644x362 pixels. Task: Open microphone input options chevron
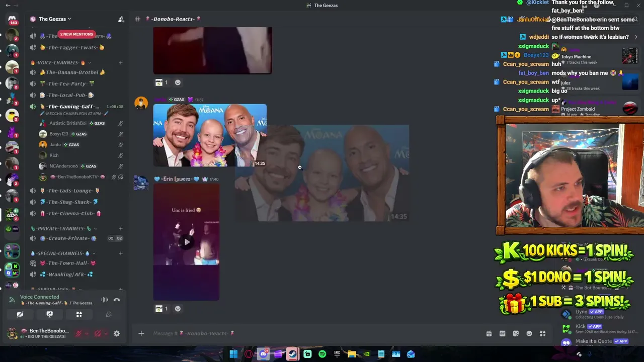[x=87, y=333]
